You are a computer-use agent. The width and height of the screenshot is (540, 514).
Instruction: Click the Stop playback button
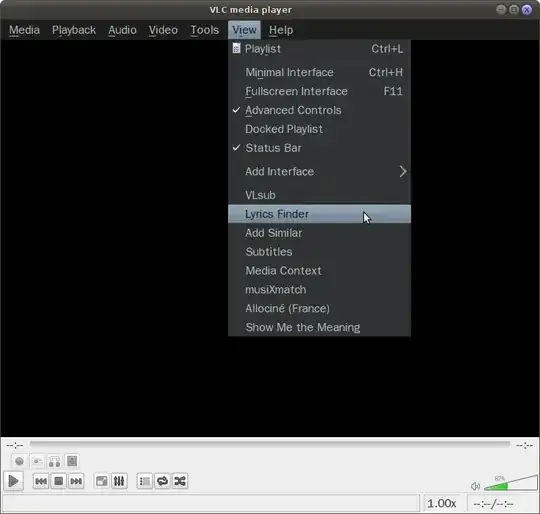[x=59, y=481]
